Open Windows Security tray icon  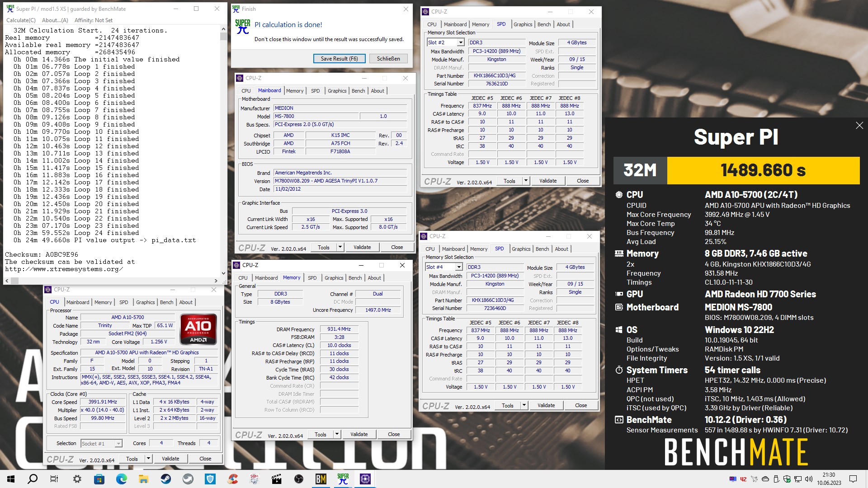[787, 479]
